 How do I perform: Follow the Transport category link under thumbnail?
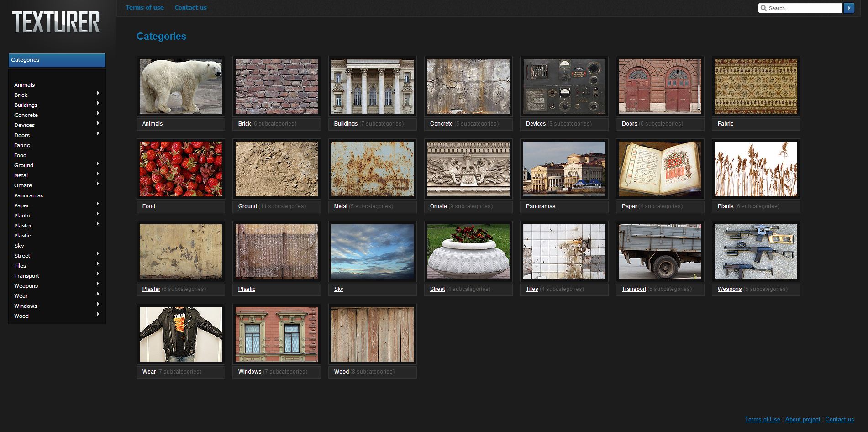point(634,289)
